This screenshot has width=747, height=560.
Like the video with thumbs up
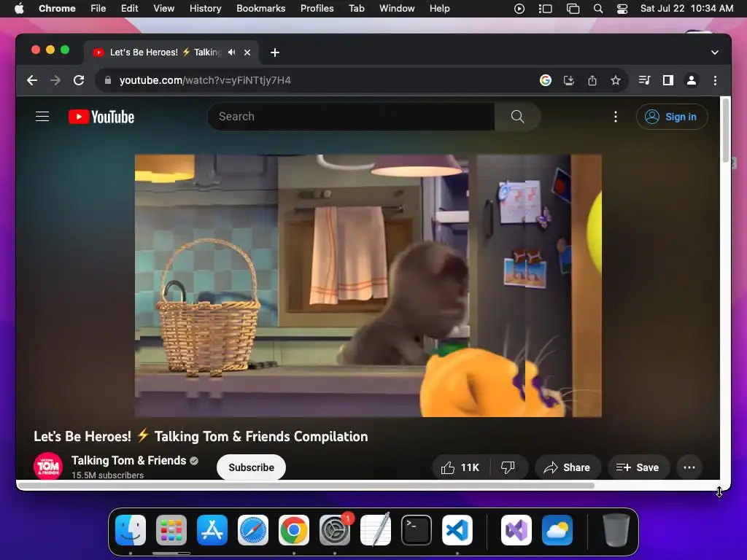[460, 467]
